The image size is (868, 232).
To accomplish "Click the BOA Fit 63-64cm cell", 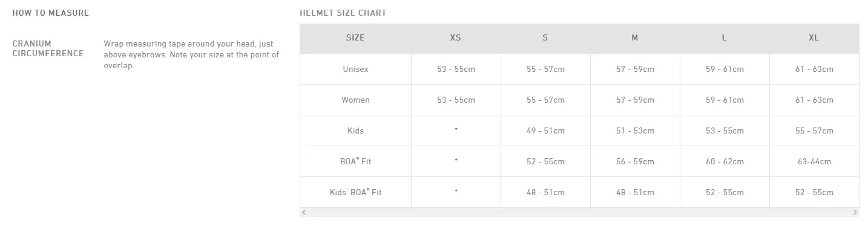I will point(814,162).
